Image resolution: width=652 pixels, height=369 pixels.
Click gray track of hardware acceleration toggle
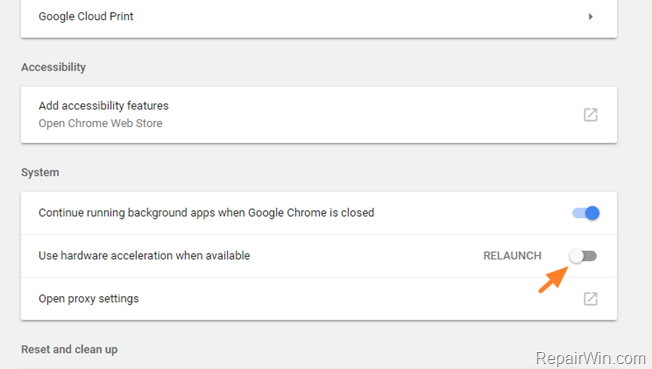click(590, 256)
